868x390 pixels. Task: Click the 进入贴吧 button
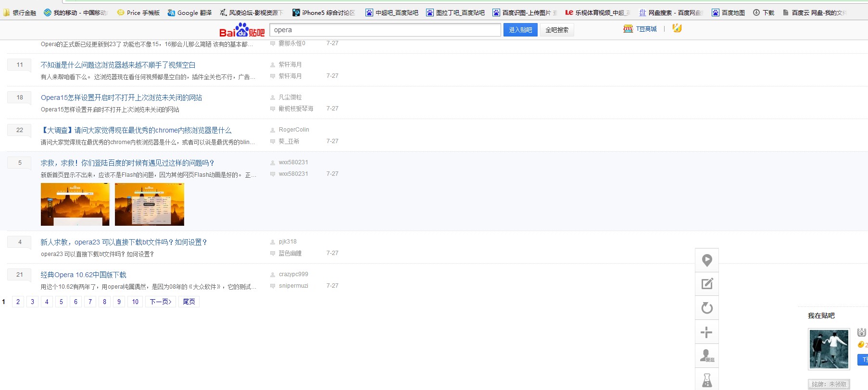[520, 30]
